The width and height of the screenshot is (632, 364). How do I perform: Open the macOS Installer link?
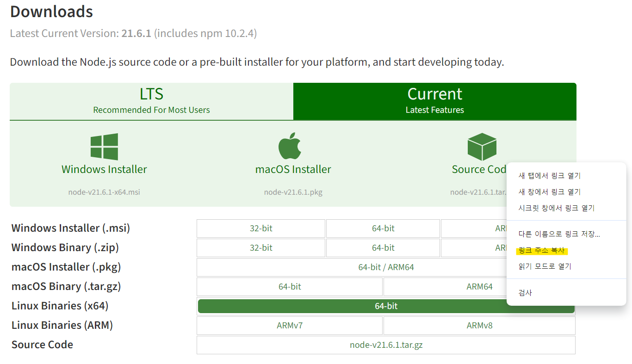(293, 169)
